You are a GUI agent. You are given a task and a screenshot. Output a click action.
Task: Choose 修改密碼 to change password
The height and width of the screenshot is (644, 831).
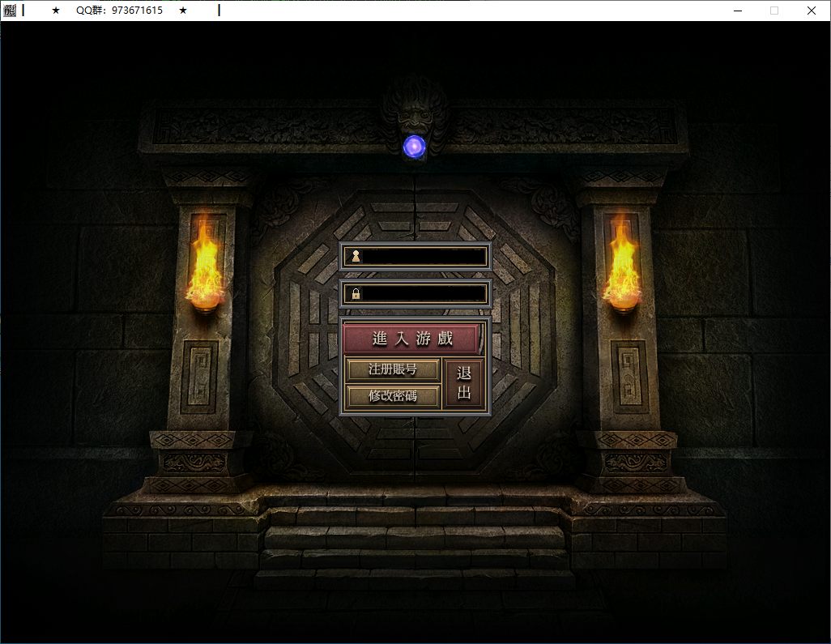393,396
